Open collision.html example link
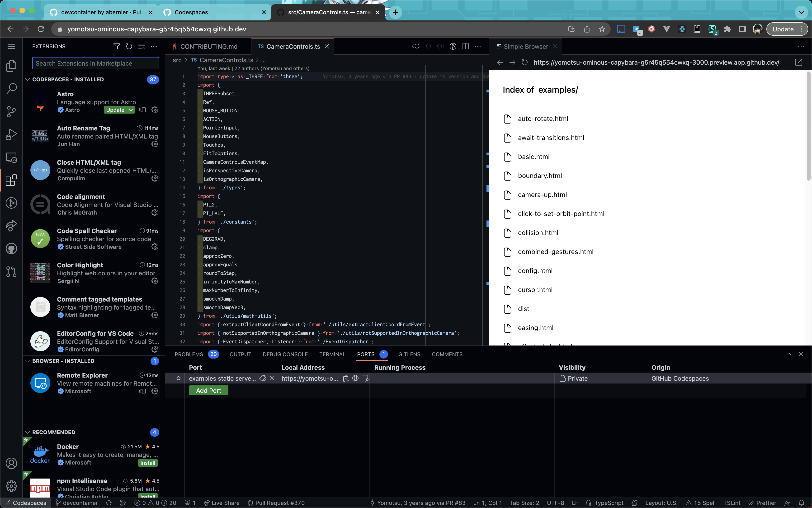Image resolution: width=812 pixels, height=508 pixels. 538,233
